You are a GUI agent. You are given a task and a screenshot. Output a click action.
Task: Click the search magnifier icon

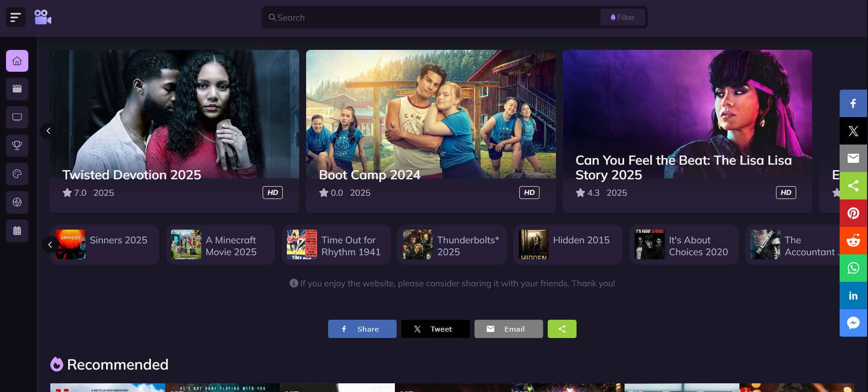[272, 17]
